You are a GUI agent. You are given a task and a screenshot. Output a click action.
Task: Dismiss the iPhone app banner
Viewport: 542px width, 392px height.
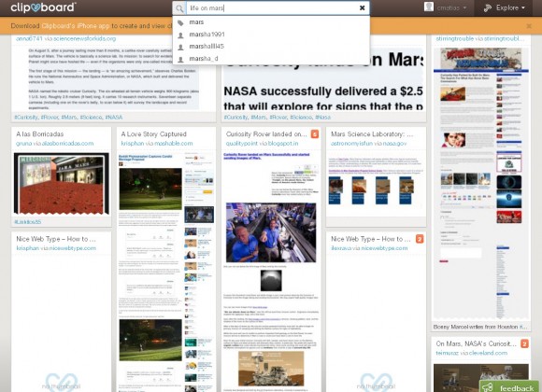[529, 26]
